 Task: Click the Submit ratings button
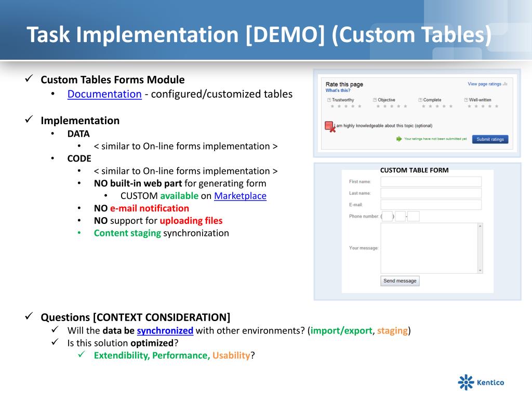point(490,139)
